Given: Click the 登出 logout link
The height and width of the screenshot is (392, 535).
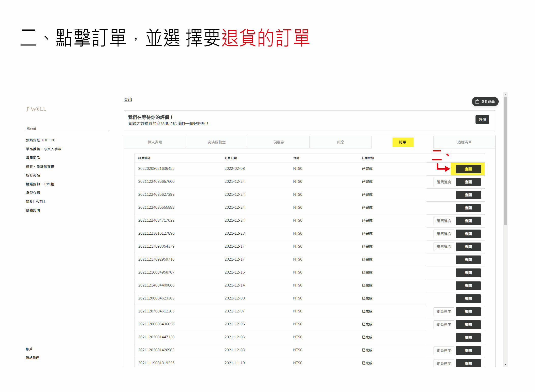Looking at the screenshot, I should click(x=128, y=99).
